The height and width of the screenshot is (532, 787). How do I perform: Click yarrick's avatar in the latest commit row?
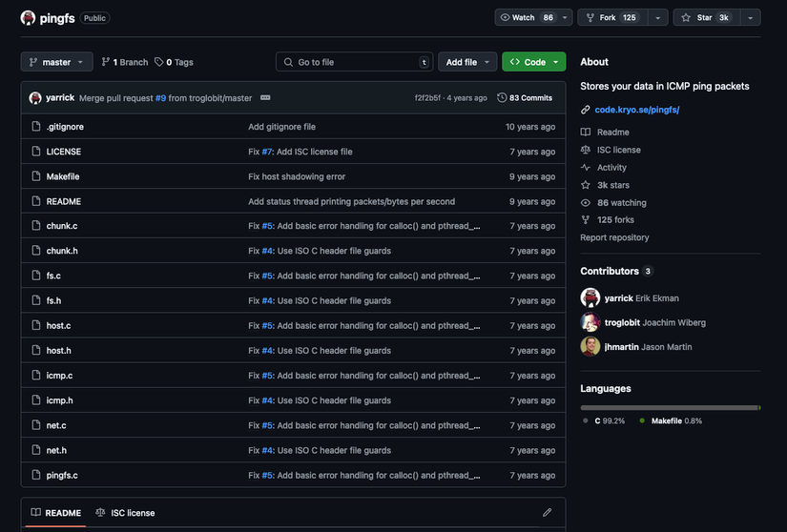point(35,98)
